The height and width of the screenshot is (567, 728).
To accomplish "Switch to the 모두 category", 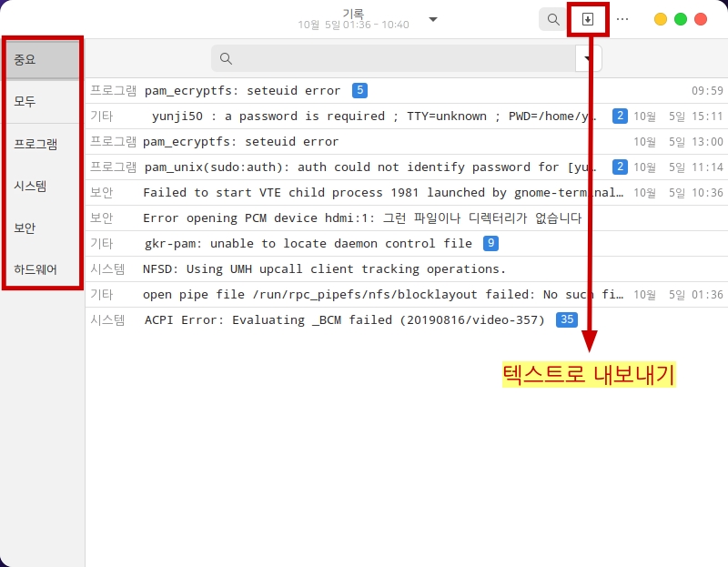I will pyautogui.click(x=43, y=102).
